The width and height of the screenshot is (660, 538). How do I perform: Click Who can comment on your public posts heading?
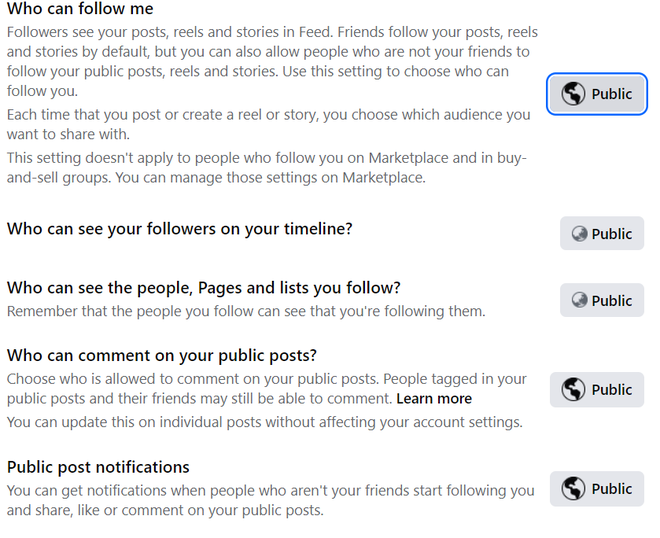coord(161,355)
